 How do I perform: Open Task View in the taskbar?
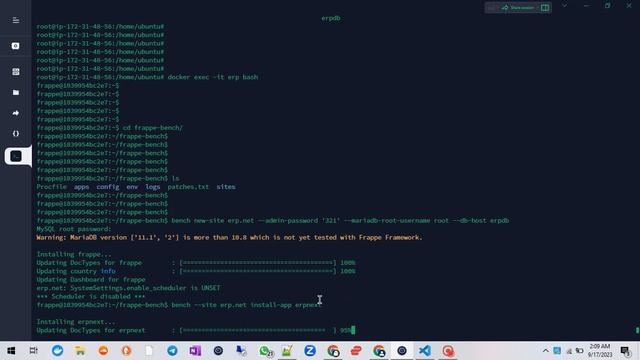coord(33,351)
